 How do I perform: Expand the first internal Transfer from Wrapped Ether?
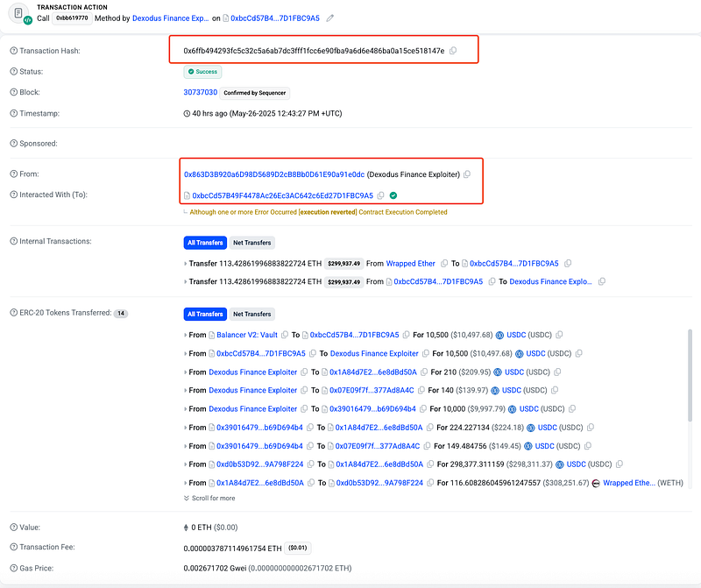[x=186, y=264]
